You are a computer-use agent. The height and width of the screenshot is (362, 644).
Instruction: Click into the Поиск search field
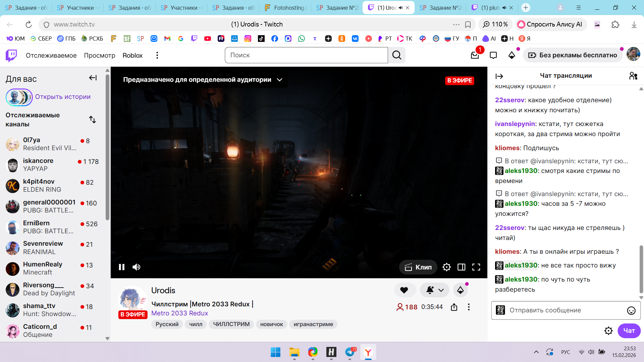(x=306, y=55)
